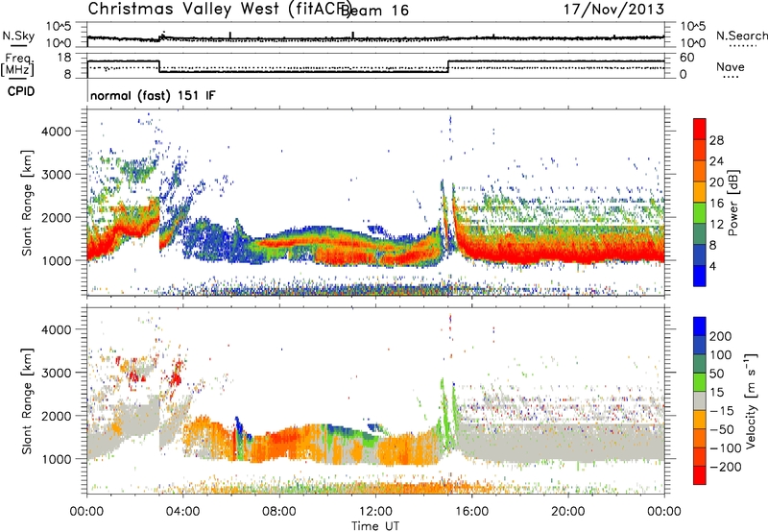
Task: Click the solid line sample under N.Sky
Action: point(18,45)
